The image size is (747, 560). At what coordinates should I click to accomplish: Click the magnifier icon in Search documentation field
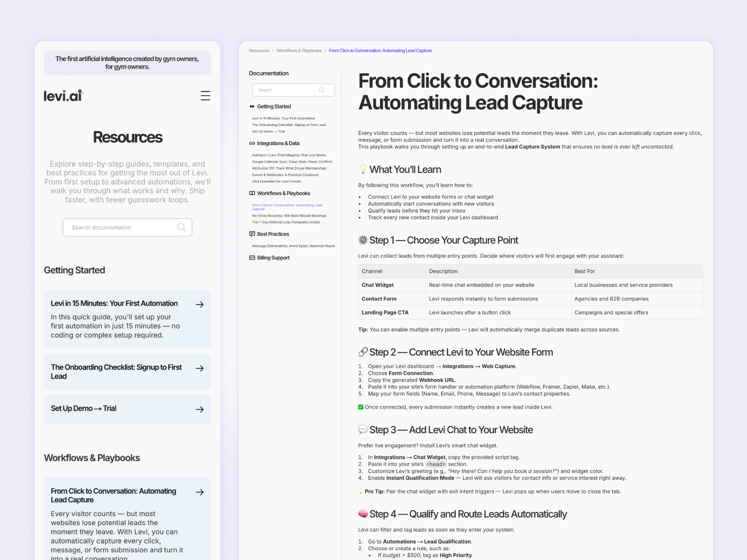click(182, 227)
